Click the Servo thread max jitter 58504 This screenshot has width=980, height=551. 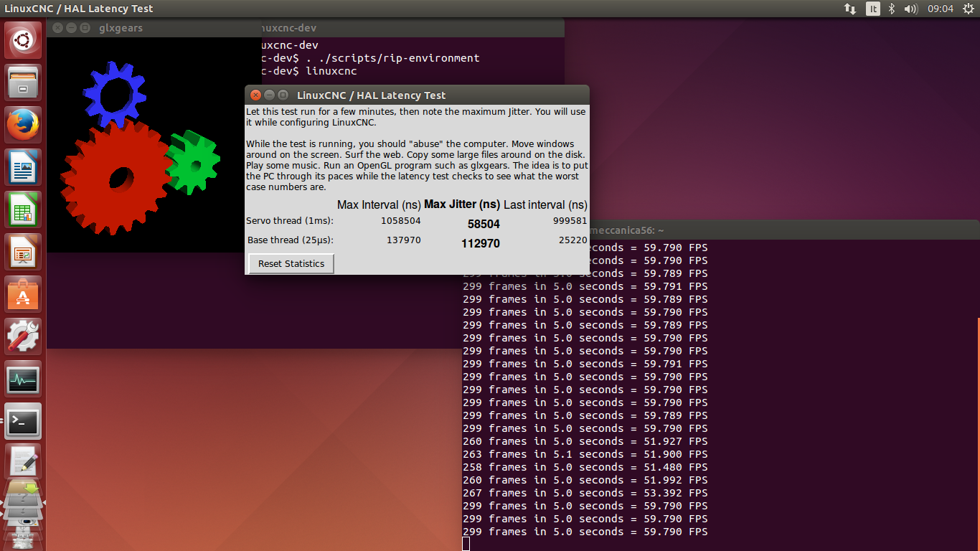click(484, 224)
